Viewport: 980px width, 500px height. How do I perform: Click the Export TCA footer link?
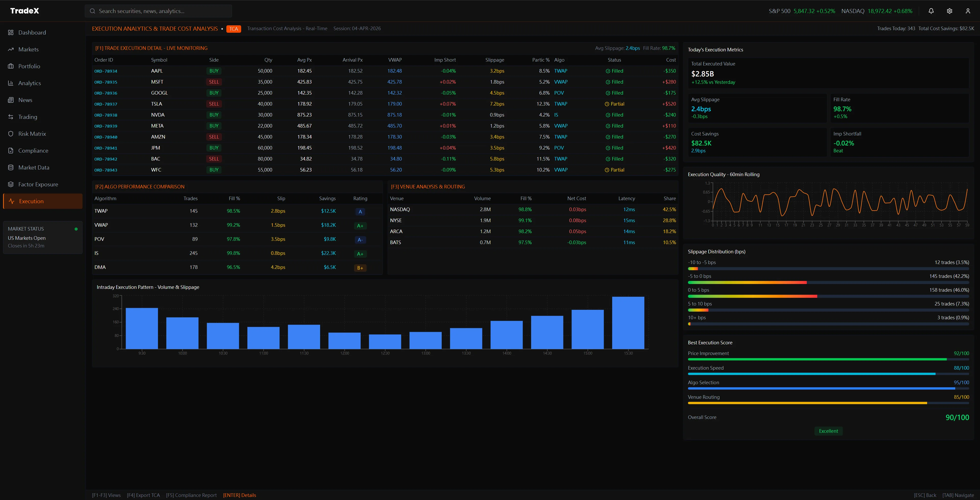coord(143,495)
